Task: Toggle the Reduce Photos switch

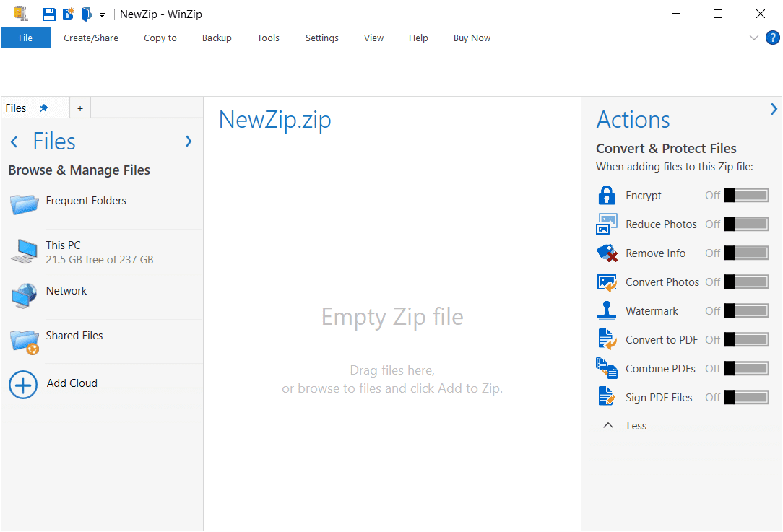Action: (x=747, y=224)
